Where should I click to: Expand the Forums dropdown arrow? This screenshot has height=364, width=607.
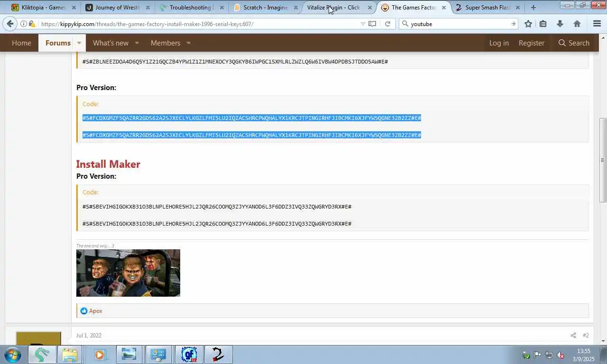click(x=79, y=43)
